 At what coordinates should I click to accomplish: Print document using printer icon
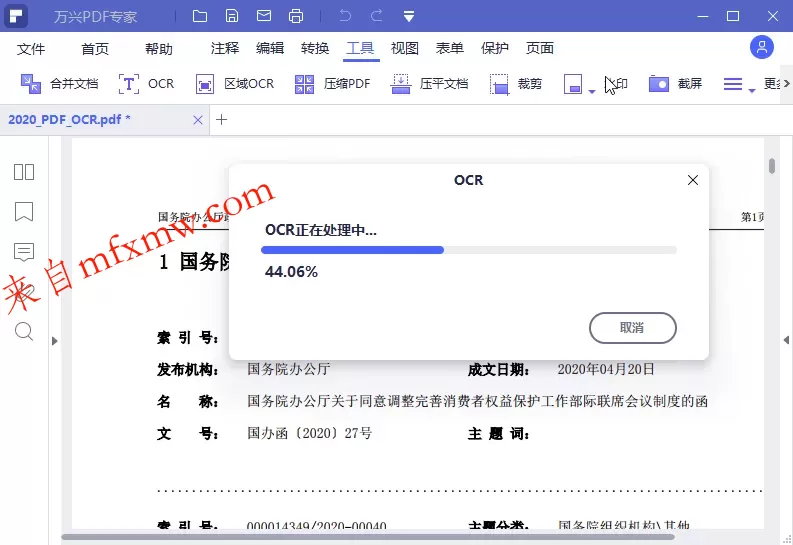pos(296,16)
